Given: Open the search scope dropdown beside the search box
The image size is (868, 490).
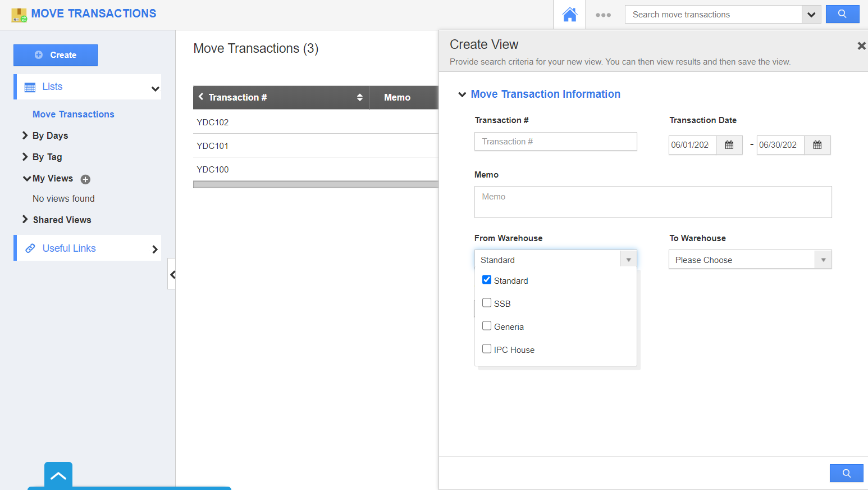Looking at the screenshot, I should click(812, 14).
